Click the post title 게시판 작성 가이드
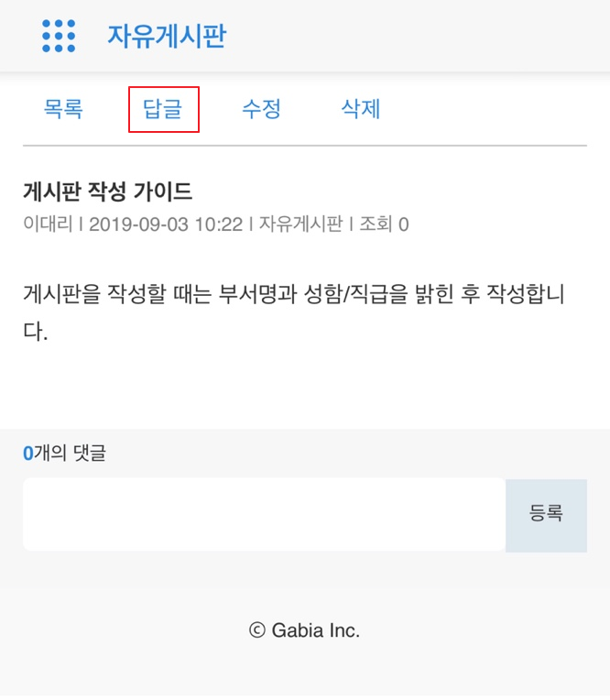This screenshot has height=700, width=610. [x=107, y=192]
